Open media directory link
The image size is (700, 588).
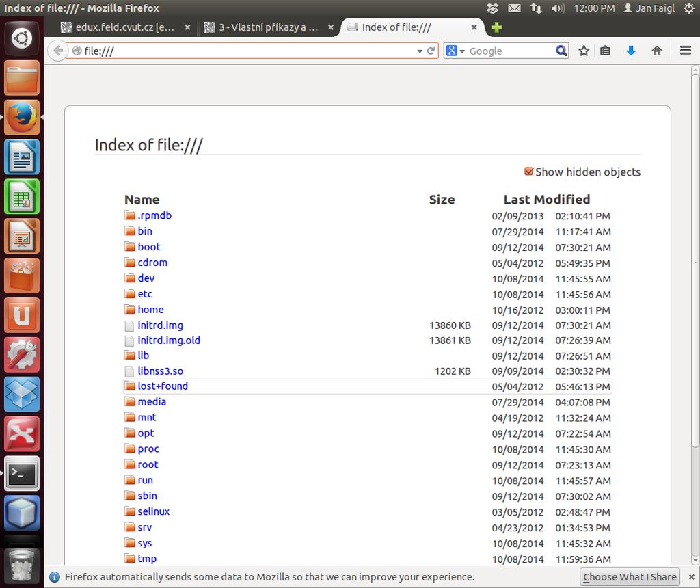pos(152,401)
